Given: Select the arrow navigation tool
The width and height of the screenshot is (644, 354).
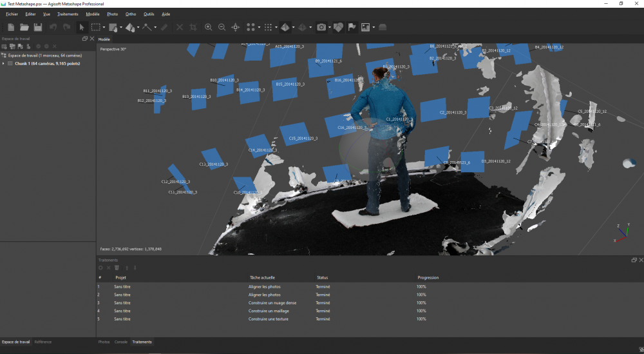Looking at the screenshot, I should [x=82, y=27].
